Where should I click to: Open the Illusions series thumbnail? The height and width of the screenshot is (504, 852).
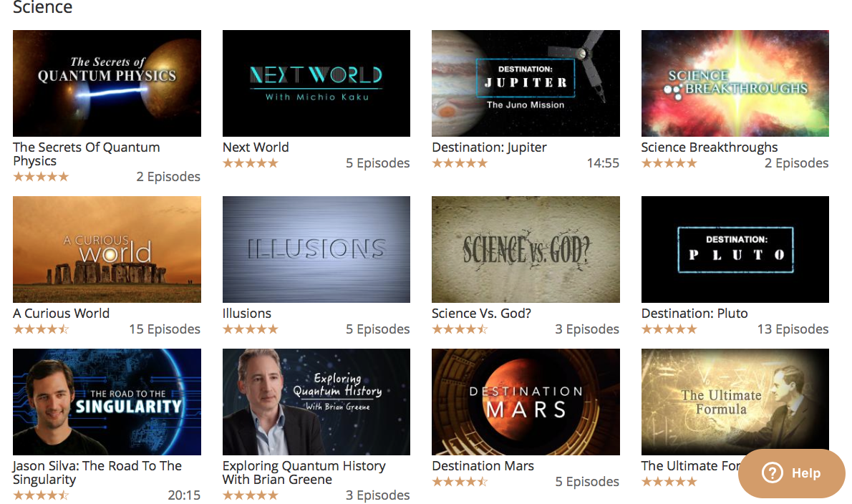[316, 249]
